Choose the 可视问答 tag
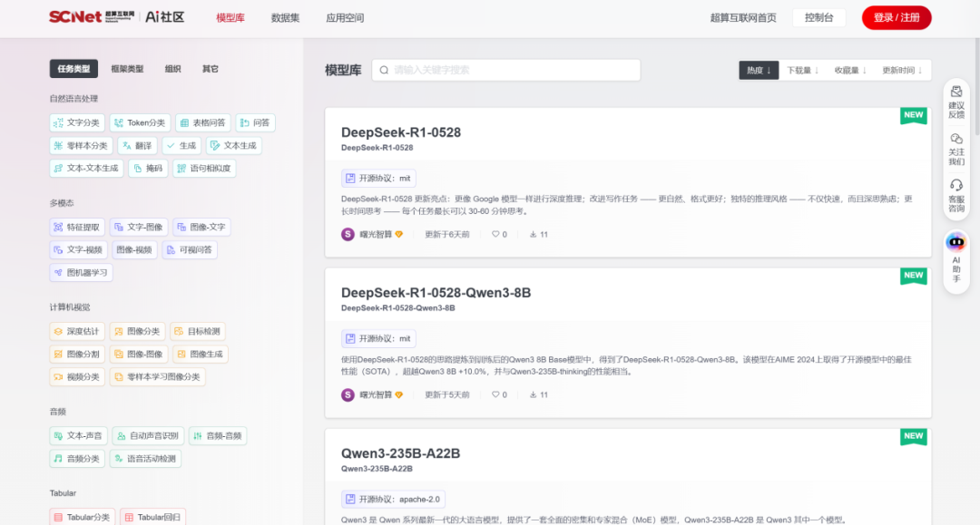 (x=190, y=249)
